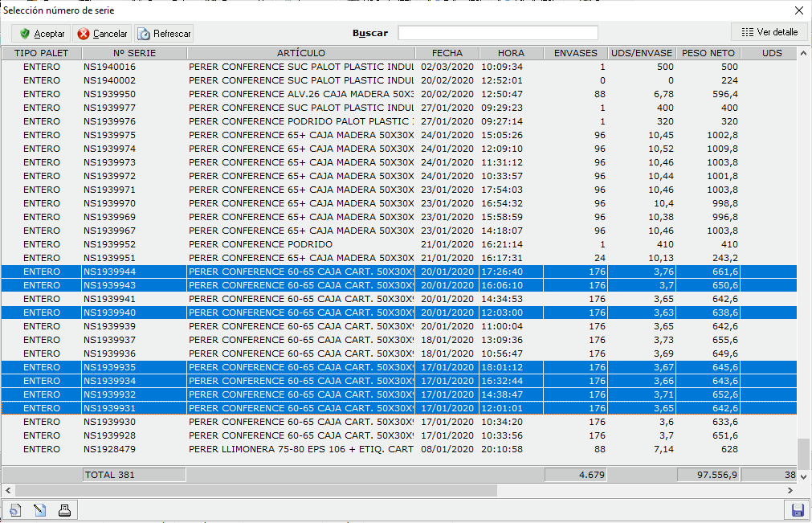Select serial number NS1939952
This screenshot has width=812, height=523.
point(109,244)
